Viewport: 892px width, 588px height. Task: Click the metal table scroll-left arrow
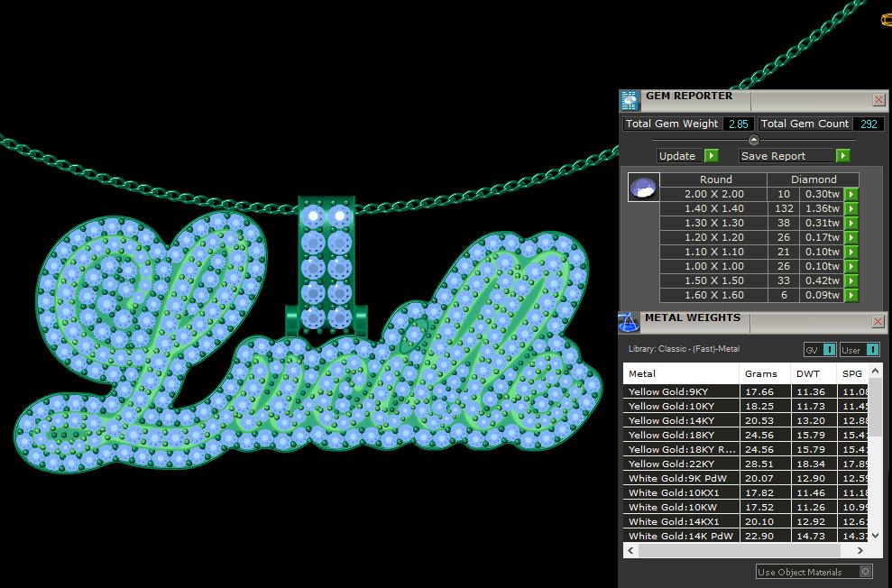point(630,550)
